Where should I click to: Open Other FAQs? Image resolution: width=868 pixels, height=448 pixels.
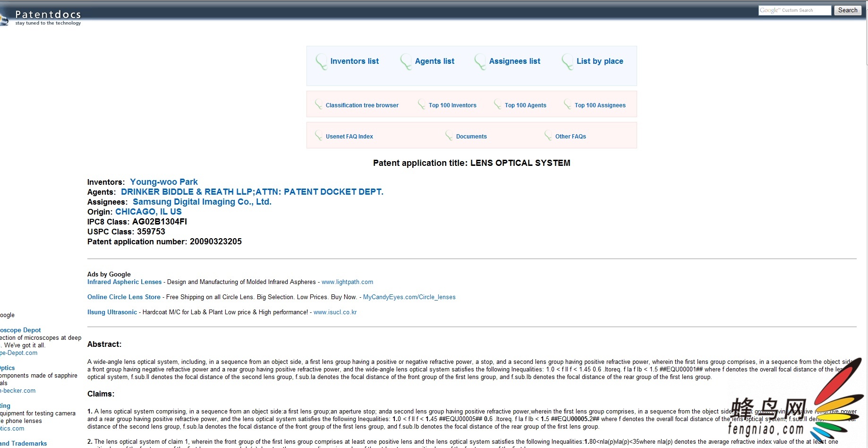tap(570, 137)
